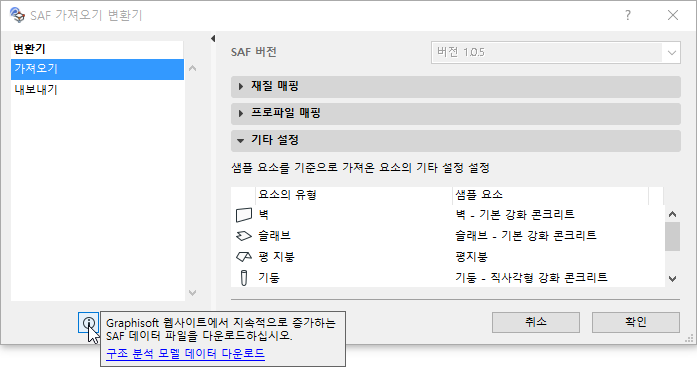Screen dimensions: 697x367
Task: Select the 벽 element type row
Action: coord(448,215)
